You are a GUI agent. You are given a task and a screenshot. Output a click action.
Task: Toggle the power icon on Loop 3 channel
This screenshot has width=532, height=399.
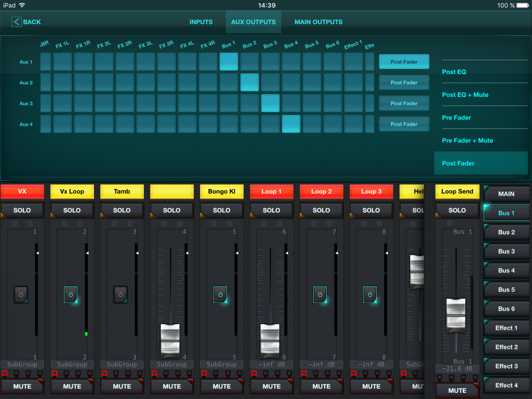(x=370, y=295)
